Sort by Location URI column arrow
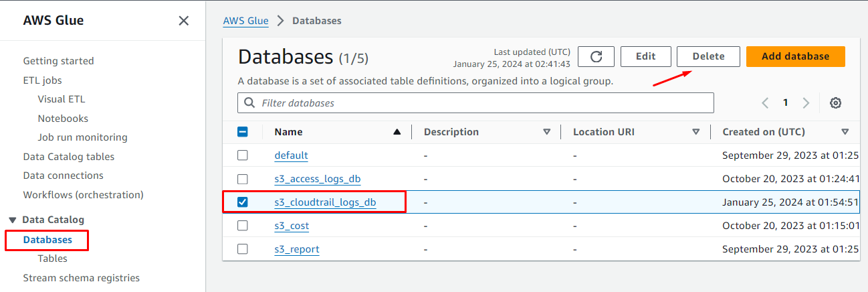The height and width of the screenshot is (292, 868). [696, 132]
